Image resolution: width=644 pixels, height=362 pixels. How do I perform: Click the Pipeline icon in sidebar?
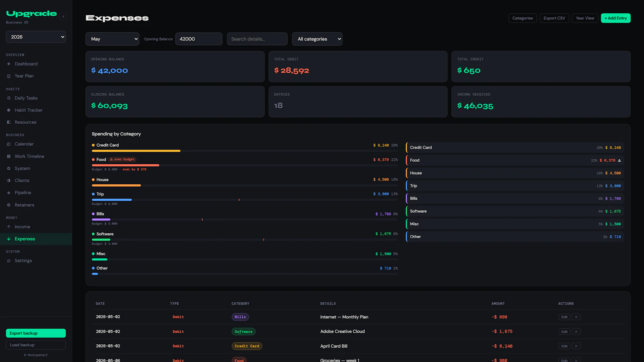pyautogui.click(x=9, y=193)
